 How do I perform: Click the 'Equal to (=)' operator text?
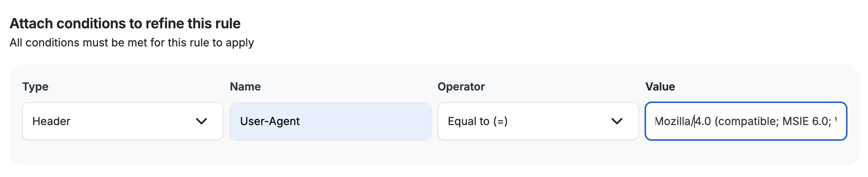coord(477,121)
